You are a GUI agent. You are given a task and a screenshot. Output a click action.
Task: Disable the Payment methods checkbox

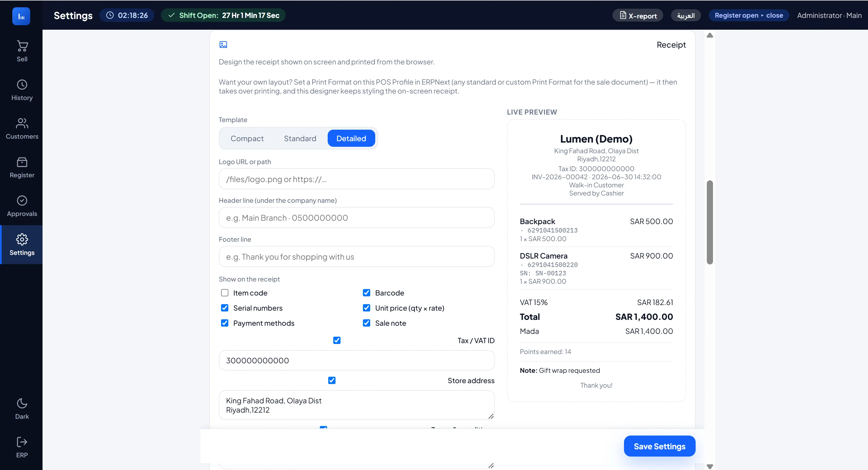(225, 323)
